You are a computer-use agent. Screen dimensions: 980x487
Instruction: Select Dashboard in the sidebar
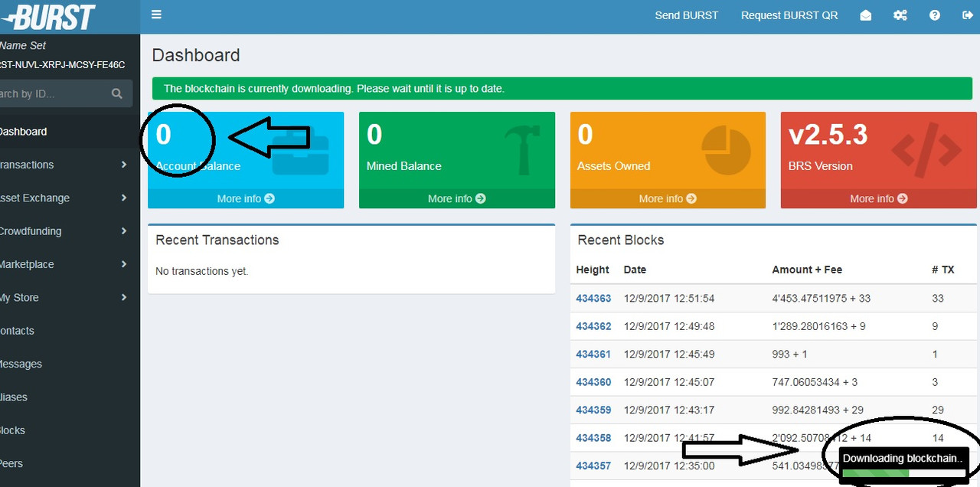pos(70,132)
